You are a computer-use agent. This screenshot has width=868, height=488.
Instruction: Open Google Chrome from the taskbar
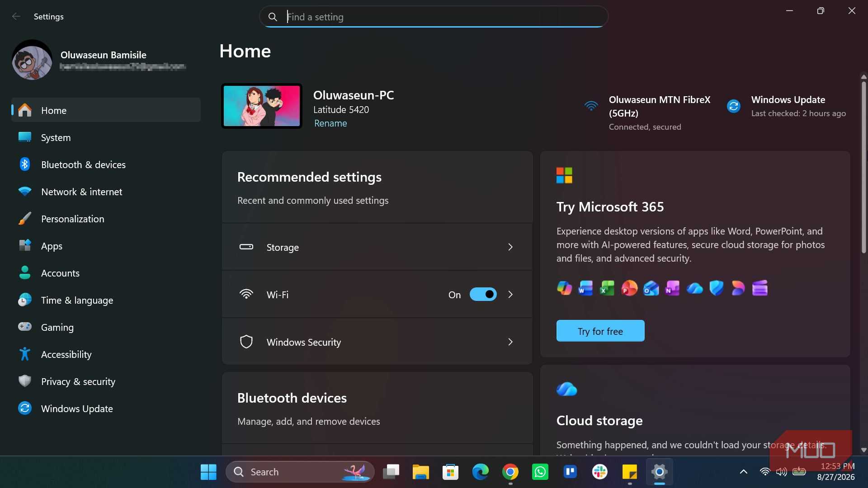[510, 472]
